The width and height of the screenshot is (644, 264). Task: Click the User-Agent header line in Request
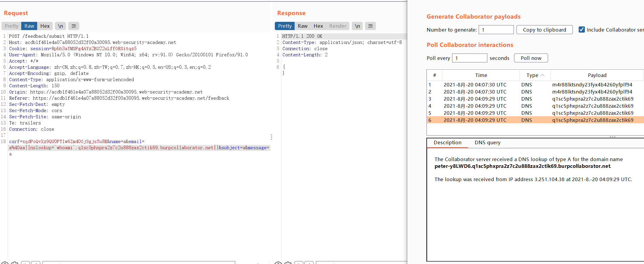point(128,55)
